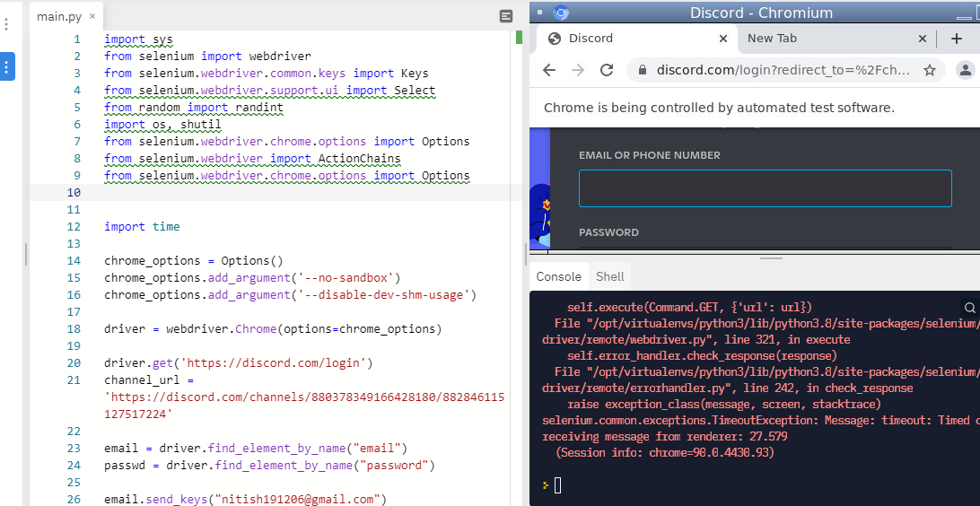
Task: Close the main.py editor tab
Action: pos(92,16)
